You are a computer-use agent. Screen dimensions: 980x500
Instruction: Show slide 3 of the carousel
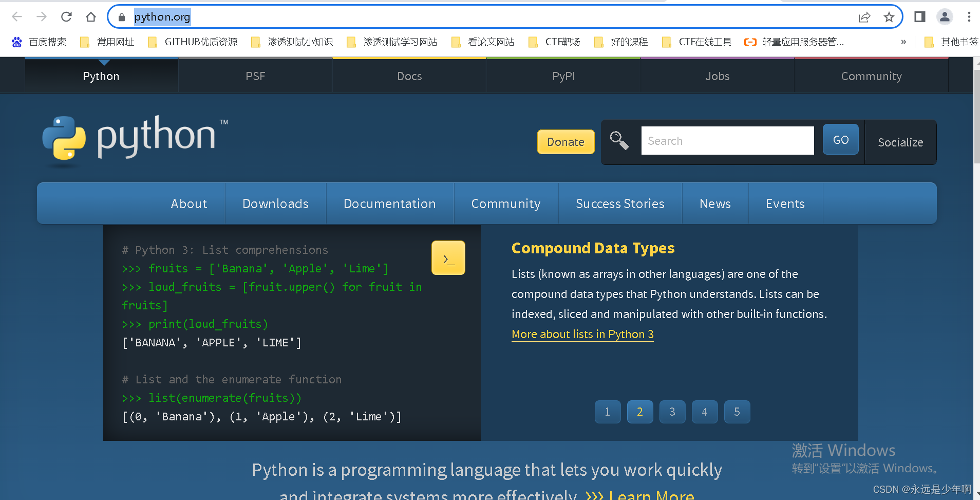click(x=672, y=412)
